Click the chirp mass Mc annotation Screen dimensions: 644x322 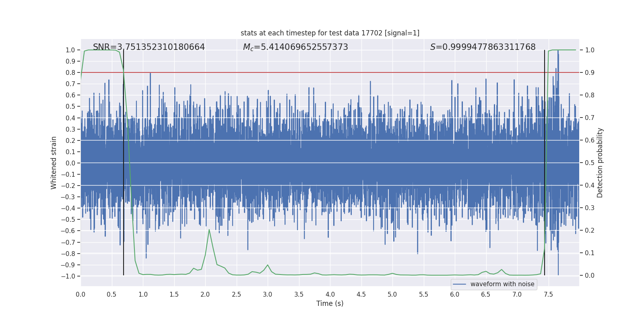(x=295, y=47)
